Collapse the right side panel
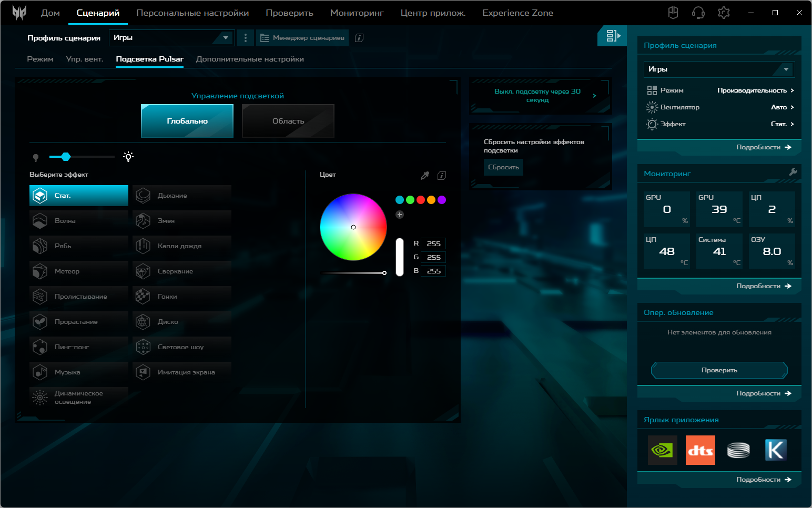Screen dimensions: 812x508 click(612, 36)
